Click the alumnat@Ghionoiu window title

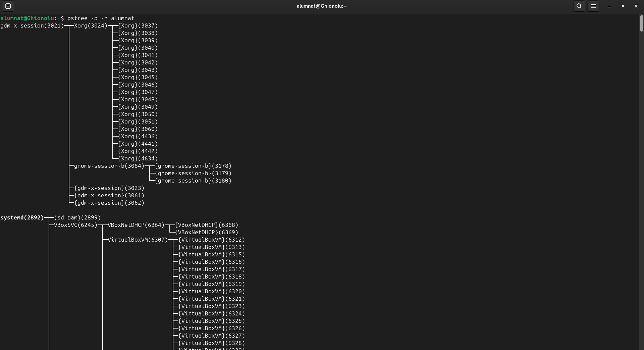(321, 6)
